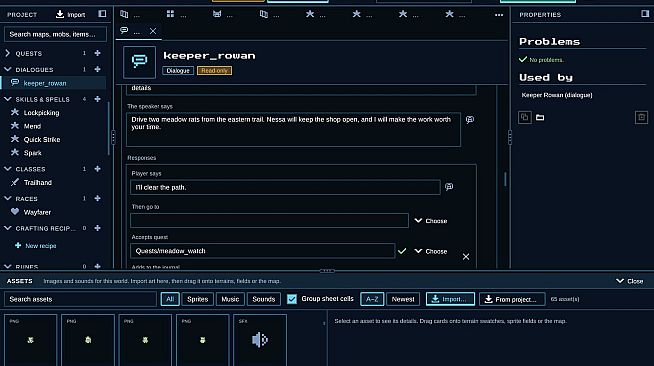Open the Mend skill
The image size is (654, 366).
32,126
